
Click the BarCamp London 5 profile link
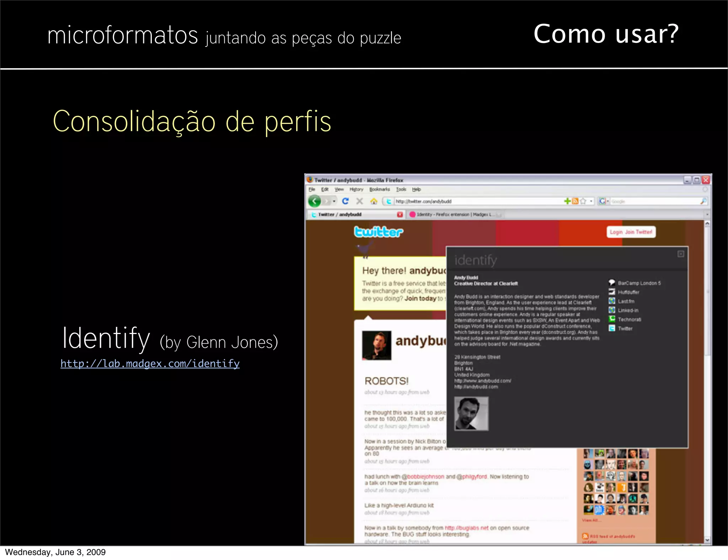coord(639,283)
